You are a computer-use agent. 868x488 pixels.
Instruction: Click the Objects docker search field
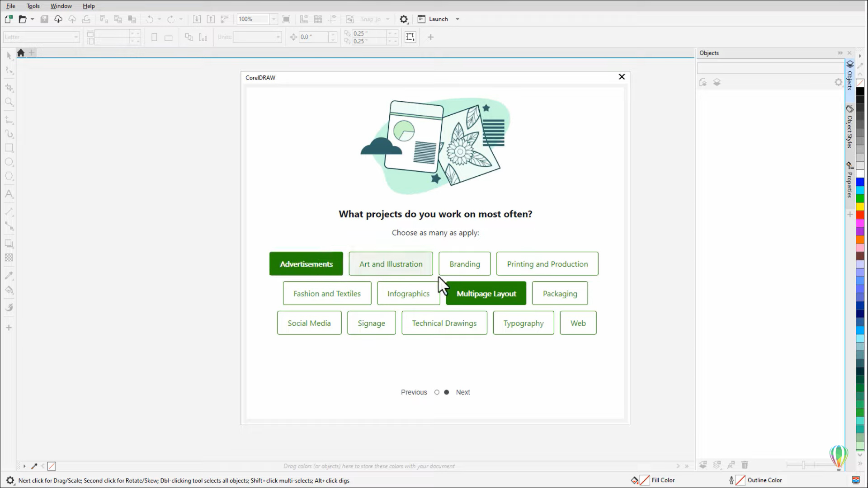pos(770,68)
